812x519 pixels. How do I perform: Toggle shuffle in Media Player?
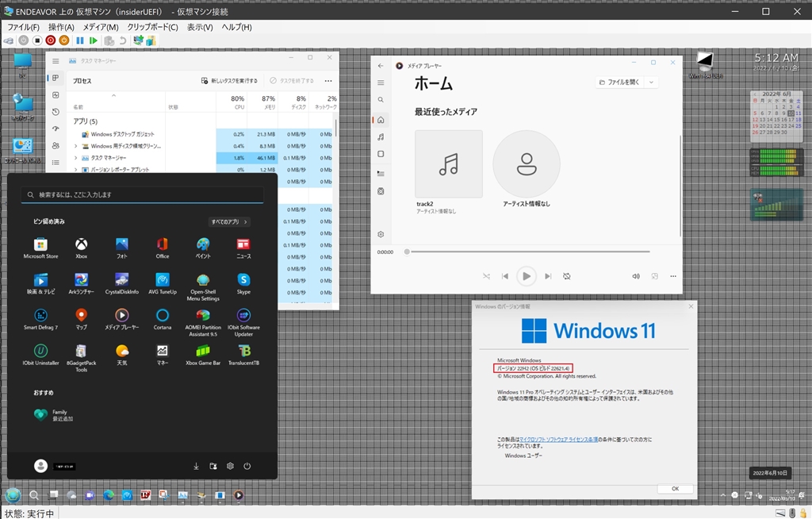coord(486,276)
